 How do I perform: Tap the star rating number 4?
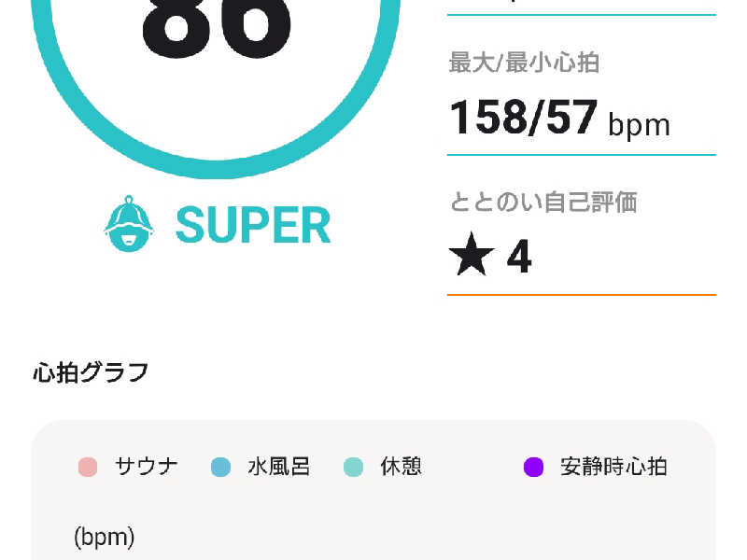pos(519,256)
